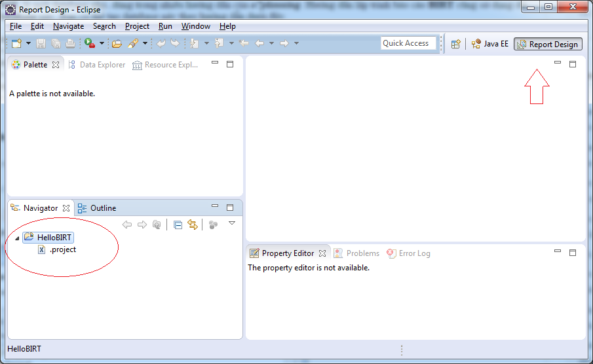Image resolution: width=593 pixels, height=364 pixels.
Task: Click the Last Edit Location icon
Action: pos(244,43)
